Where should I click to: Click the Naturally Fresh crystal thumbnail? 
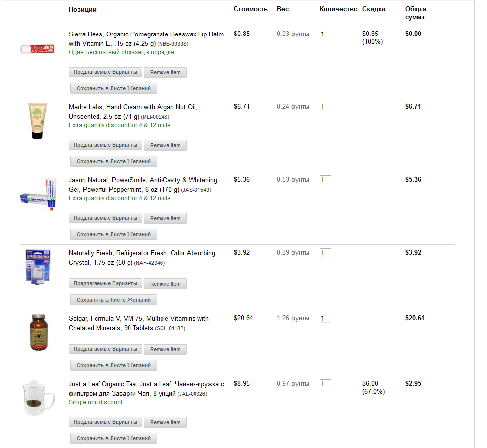pos(37,266)
